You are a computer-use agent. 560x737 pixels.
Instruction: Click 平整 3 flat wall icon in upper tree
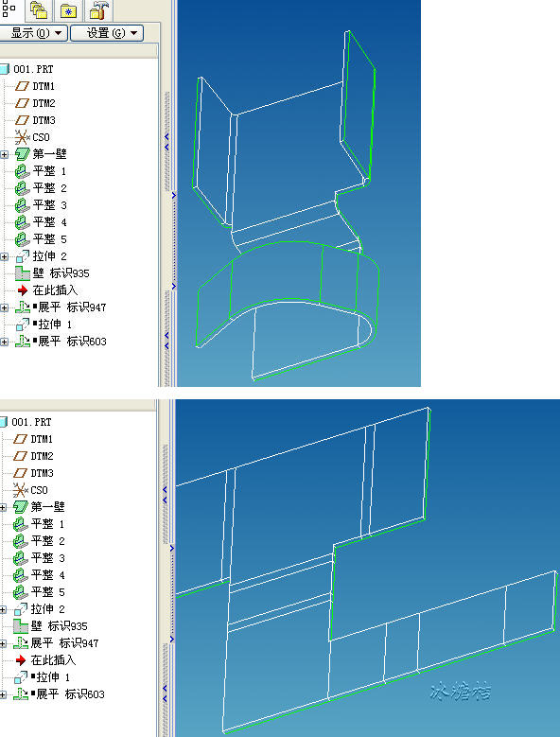22,205
